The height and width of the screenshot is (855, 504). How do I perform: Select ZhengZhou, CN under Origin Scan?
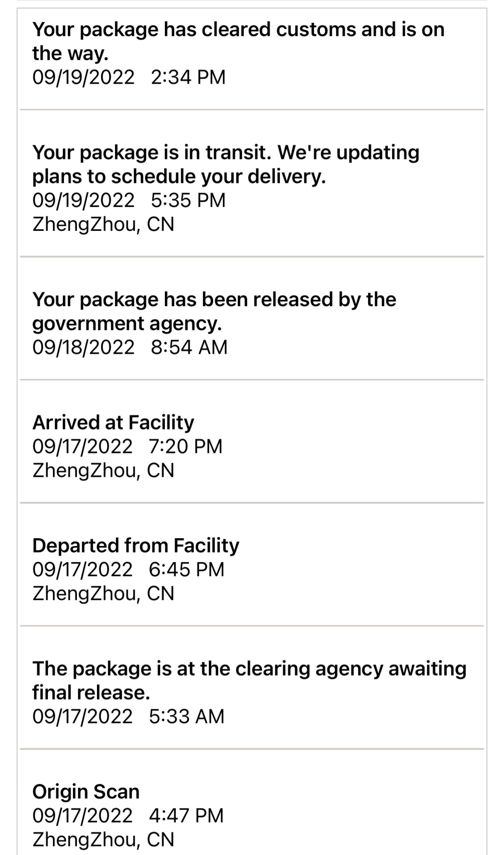103,840
